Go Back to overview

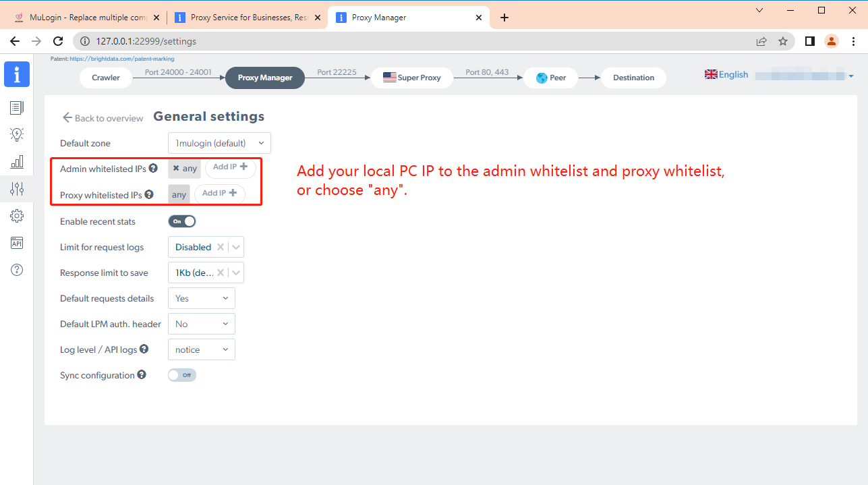102,117
